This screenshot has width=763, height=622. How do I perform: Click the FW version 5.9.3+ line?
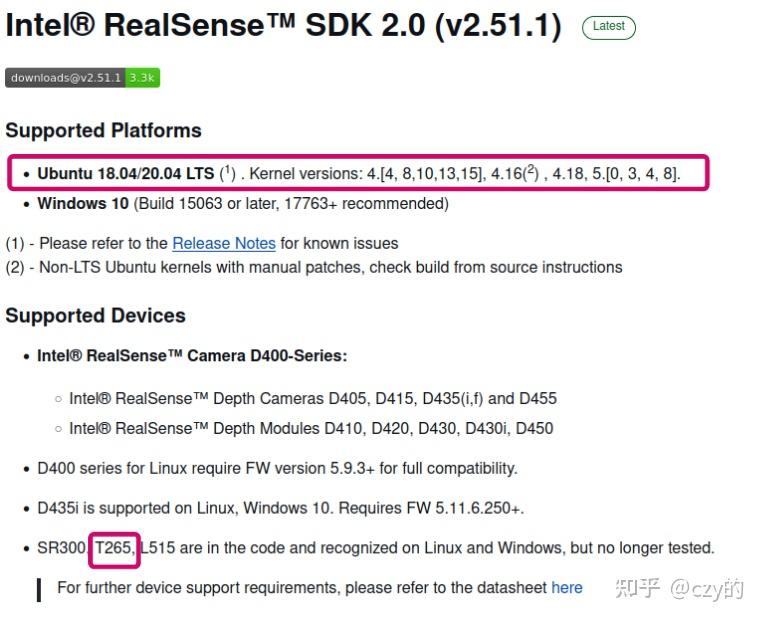click(277, 468)
